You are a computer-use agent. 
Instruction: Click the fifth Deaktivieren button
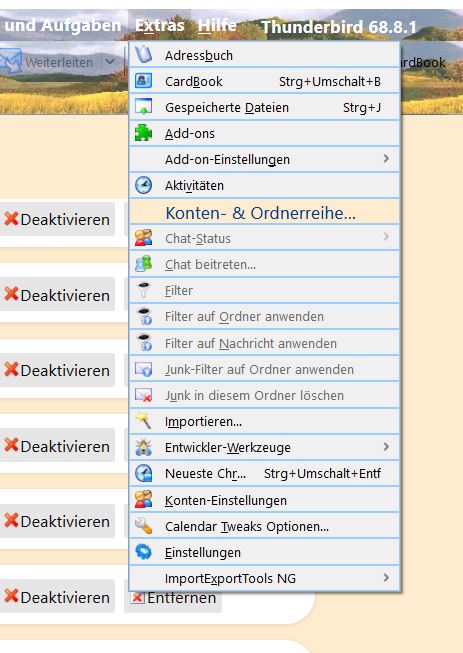coord(57,521)
